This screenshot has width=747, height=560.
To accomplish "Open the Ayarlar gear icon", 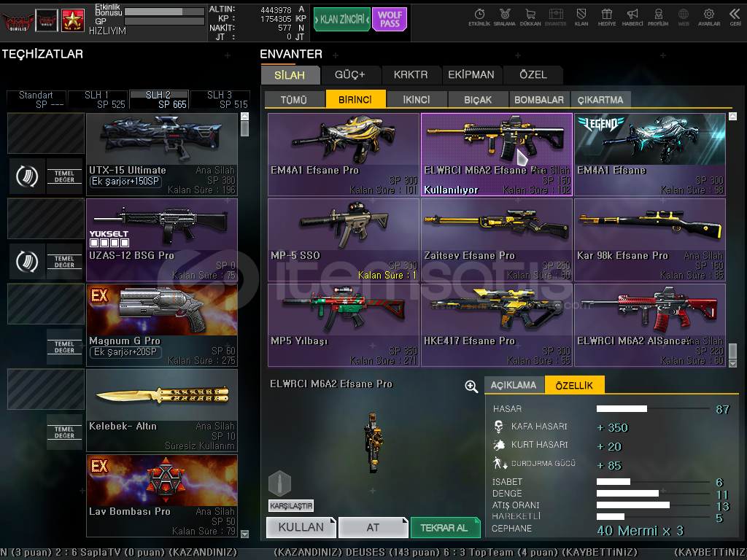I will tap(709, 17).
